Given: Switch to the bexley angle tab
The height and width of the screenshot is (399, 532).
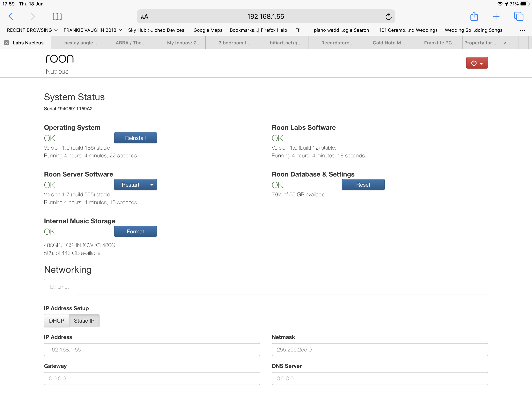Looking at the screenshot, I should point(77,43).
